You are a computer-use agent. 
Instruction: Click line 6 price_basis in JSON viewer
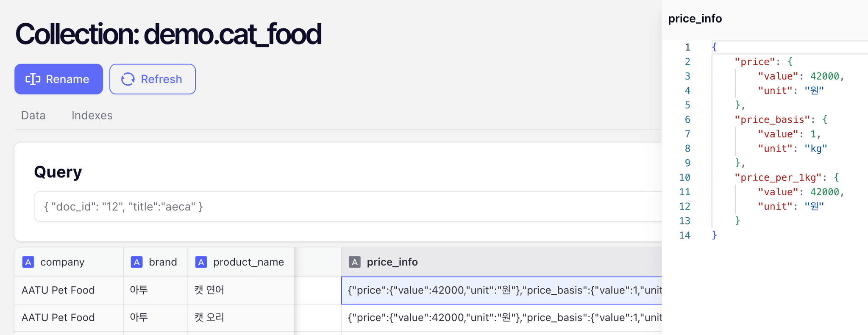tap(772, 120)
